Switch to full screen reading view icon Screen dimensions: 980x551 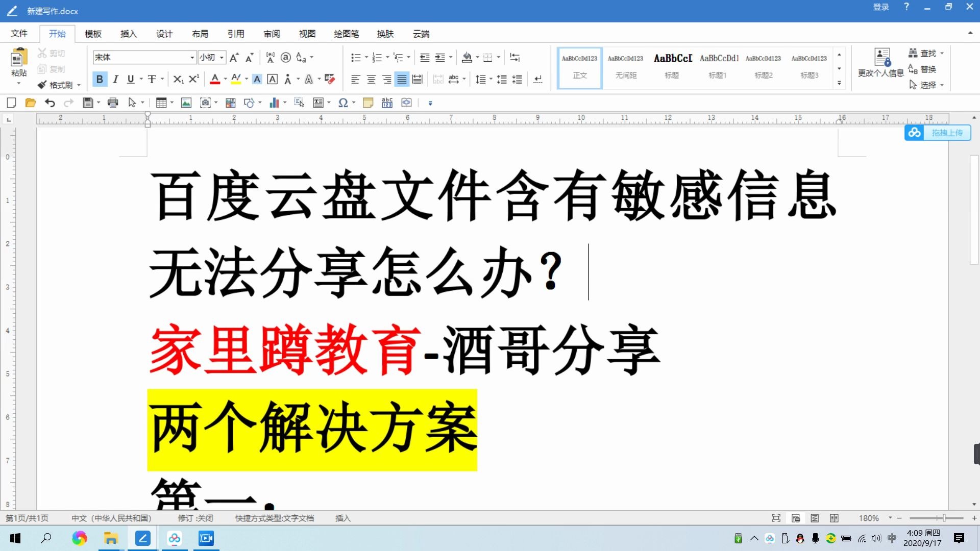[776, 518]
